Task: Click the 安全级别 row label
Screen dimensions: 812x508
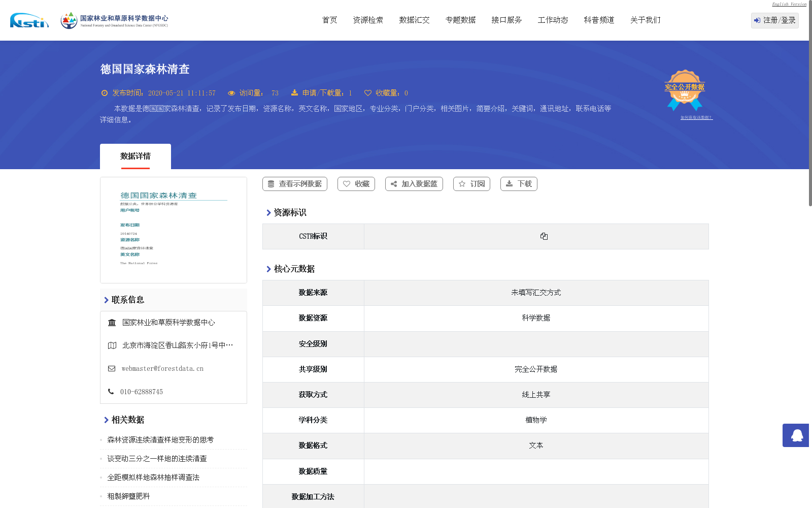Action: tap(313, 344)
